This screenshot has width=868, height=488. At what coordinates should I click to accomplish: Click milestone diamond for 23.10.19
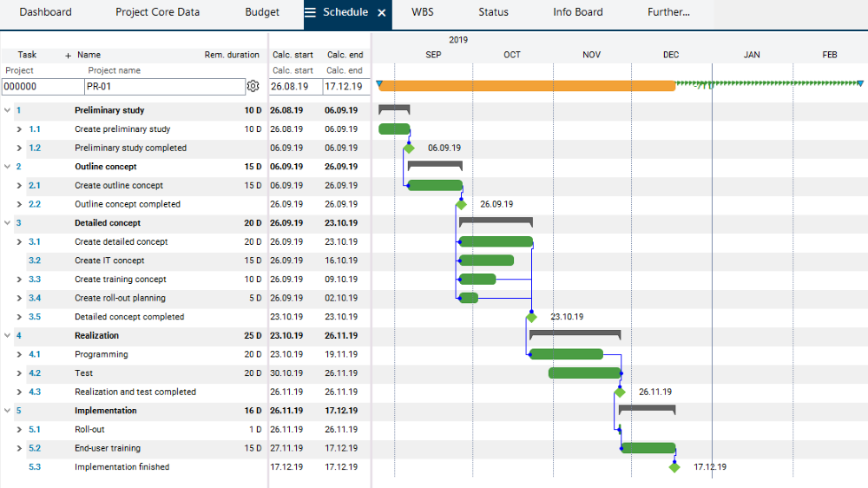coord(531,318)
